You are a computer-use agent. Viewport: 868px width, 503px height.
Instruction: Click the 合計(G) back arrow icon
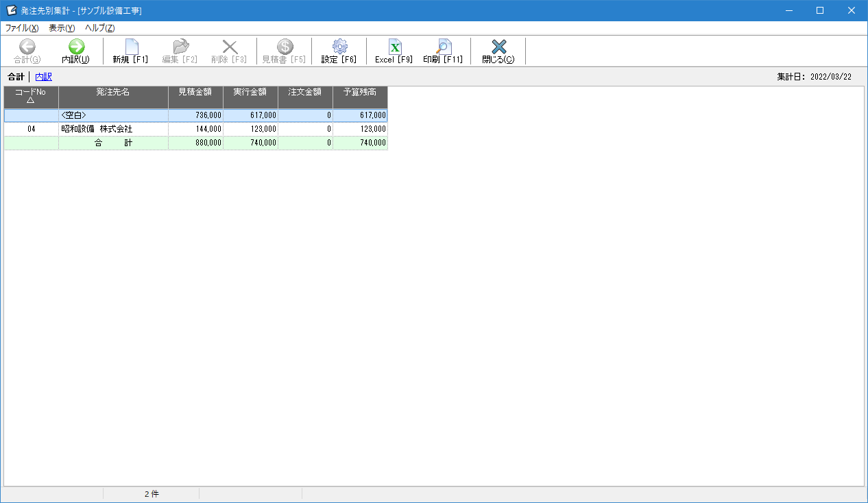[27, 47]
